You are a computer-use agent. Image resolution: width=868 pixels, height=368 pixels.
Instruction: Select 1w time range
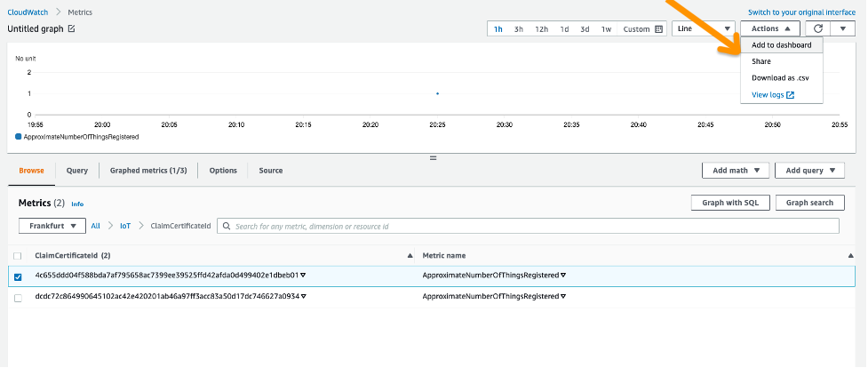coord(606,29)
